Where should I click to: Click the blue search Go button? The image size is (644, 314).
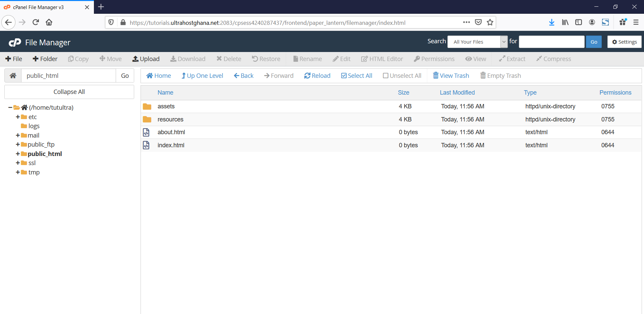click(594, 42)
